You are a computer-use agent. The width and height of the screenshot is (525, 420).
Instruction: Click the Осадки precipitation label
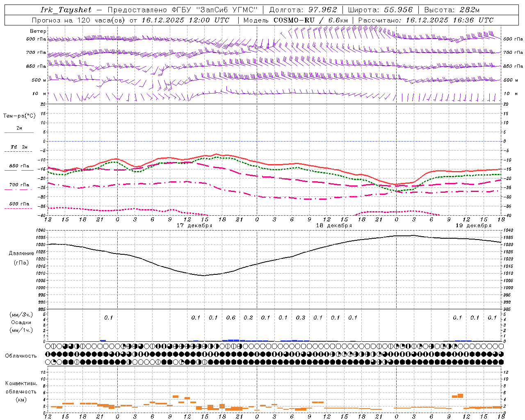(x=21, y=322)
